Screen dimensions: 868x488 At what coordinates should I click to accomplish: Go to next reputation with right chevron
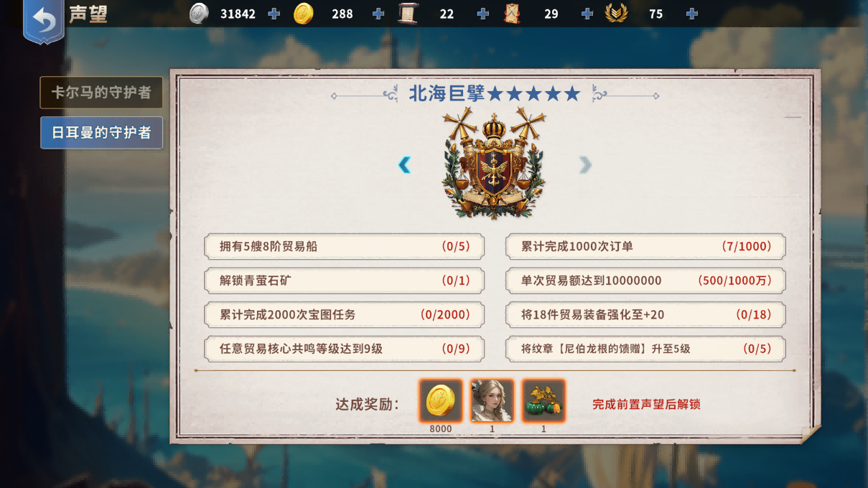(585, 165)
